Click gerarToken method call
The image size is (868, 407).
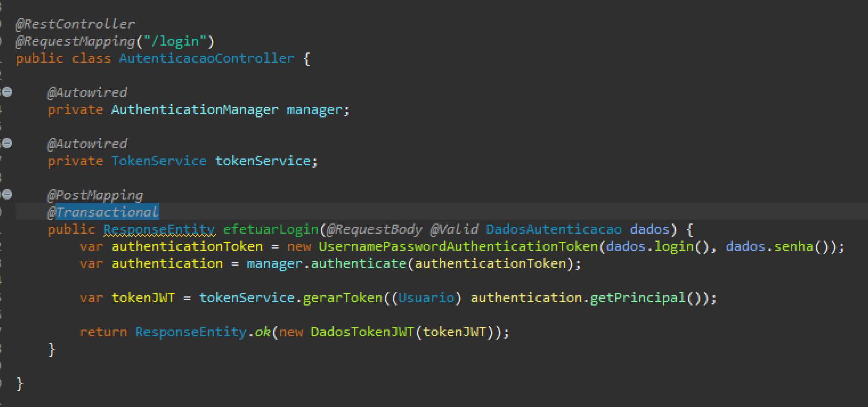point(342,298)
